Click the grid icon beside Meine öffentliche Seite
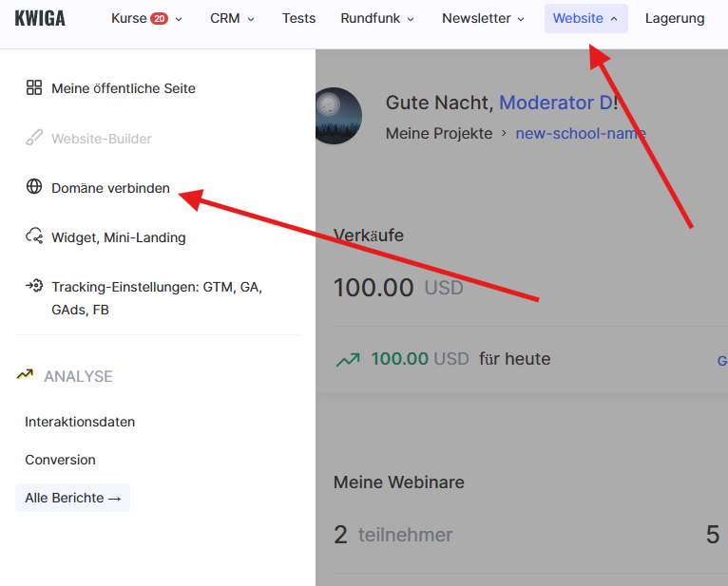The image size is (728, 586). 34,88
